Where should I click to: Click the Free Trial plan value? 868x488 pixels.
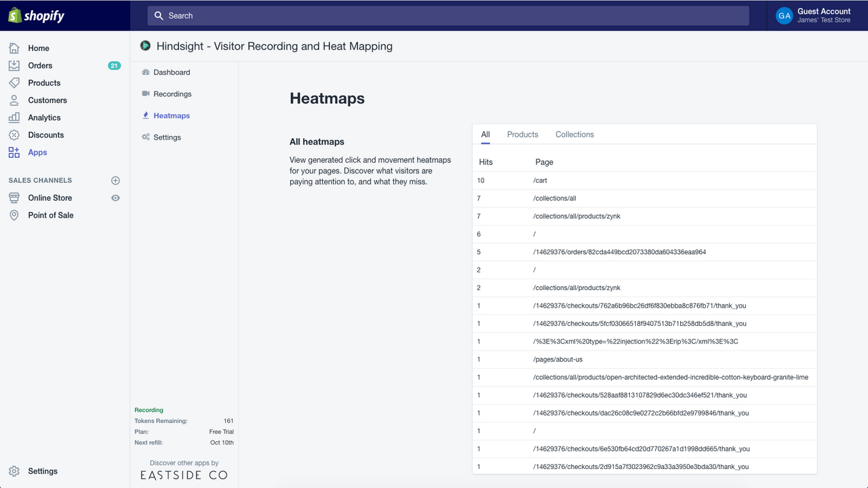tap(221, 432)
